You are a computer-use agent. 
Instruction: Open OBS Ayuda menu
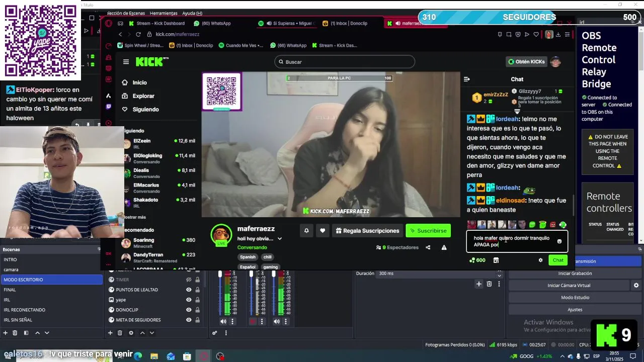[192, 13]
